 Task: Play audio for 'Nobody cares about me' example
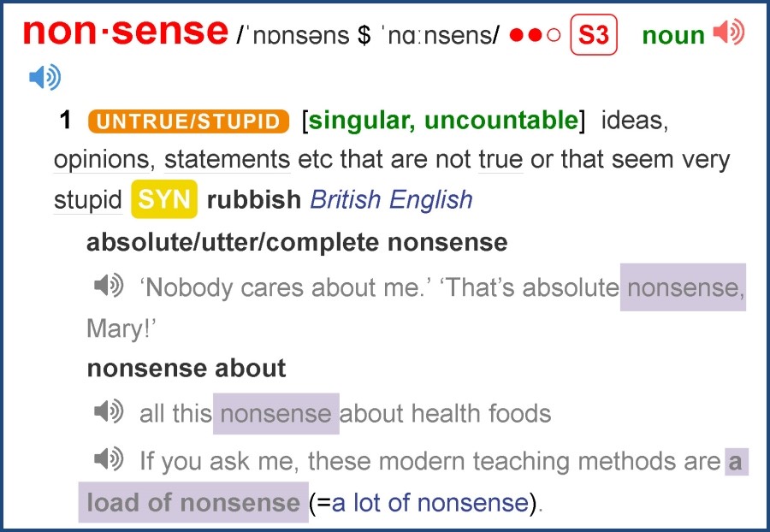pyautogui.click(x=109, y=285)
